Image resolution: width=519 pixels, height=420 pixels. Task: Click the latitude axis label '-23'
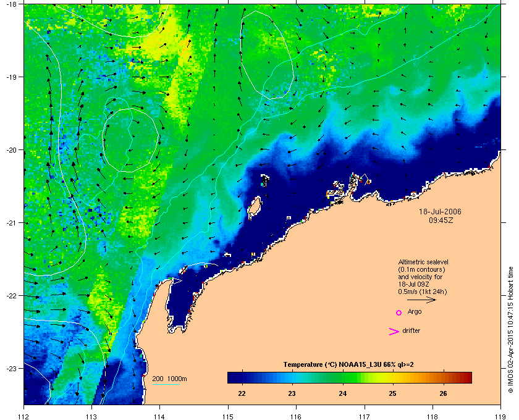pos(11,368)
